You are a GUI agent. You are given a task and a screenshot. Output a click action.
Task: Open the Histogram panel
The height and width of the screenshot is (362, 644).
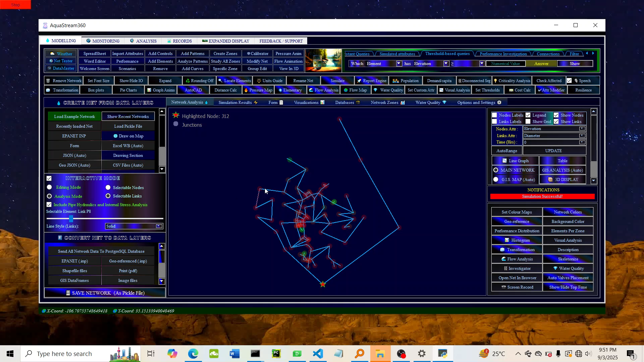coord(517,240)
